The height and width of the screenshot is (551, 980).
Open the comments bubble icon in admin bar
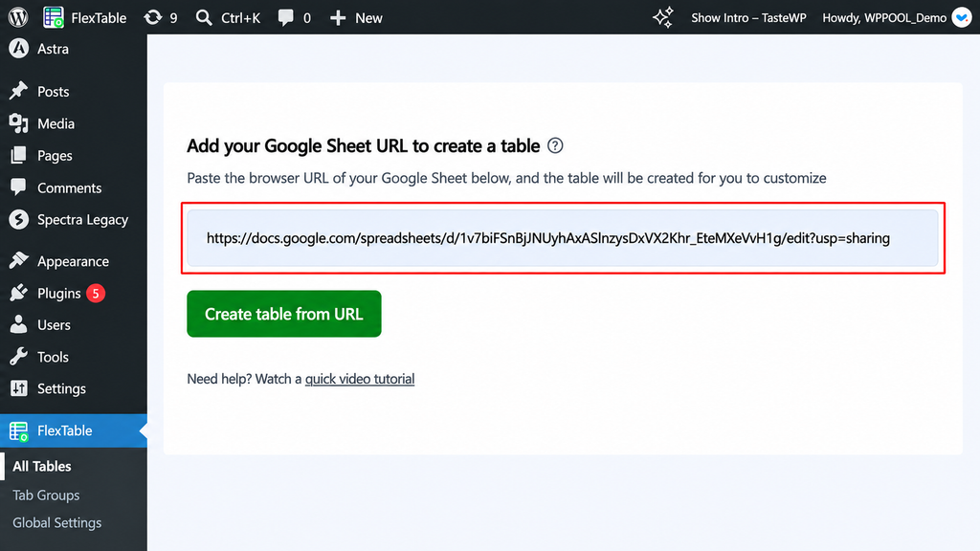tap(285, 17)
